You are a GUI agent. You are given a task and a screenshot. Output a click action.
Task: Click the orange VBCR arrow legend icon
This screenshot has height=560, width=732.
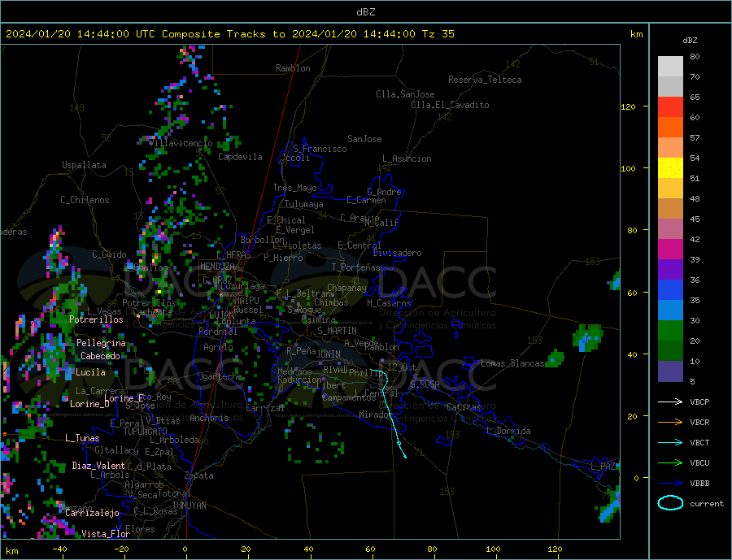pyautogui.click(x=670, y=423)
